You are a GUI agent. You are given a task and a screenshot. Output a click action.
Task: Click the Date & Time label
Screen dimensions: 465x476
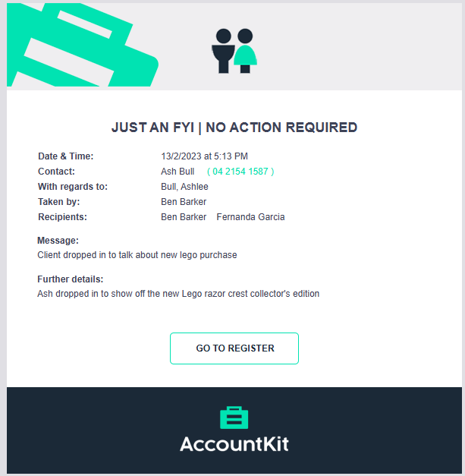[x=66, y=156]
